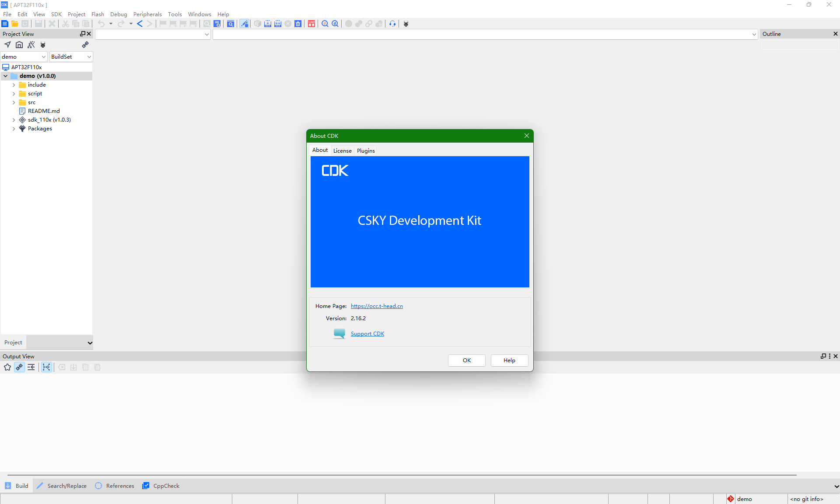Click the Find magnifier toolbar icon
The width and height of the screenshot is (840, 504).
207,24
